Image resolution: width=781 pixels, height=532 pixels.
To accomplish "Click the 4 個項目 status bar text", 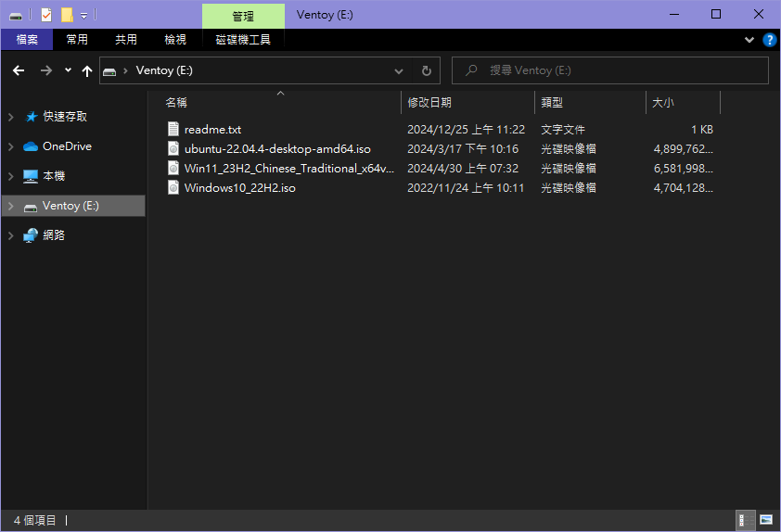I will pyautogui.click(x=35, y=521).
